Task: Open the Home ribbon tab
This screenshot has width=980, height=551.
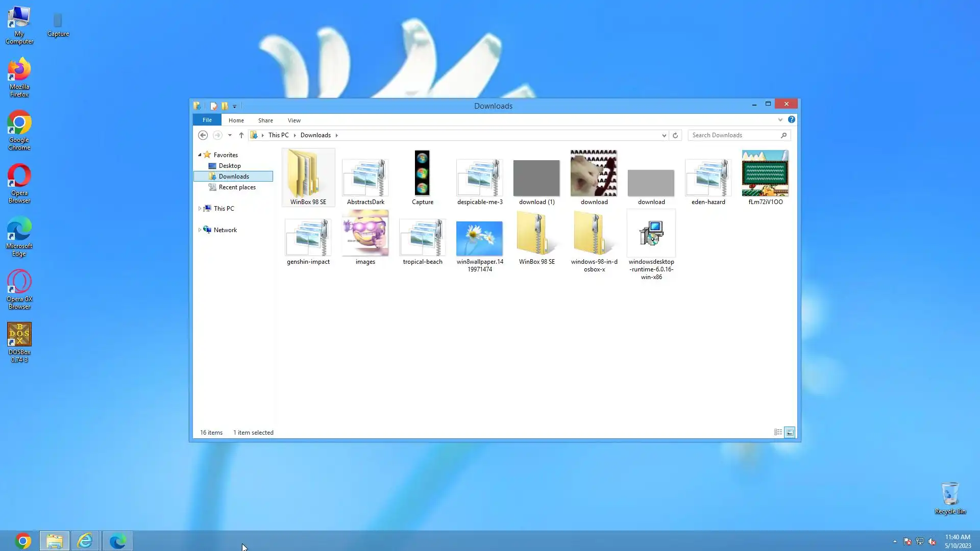Action: [236, 120]
